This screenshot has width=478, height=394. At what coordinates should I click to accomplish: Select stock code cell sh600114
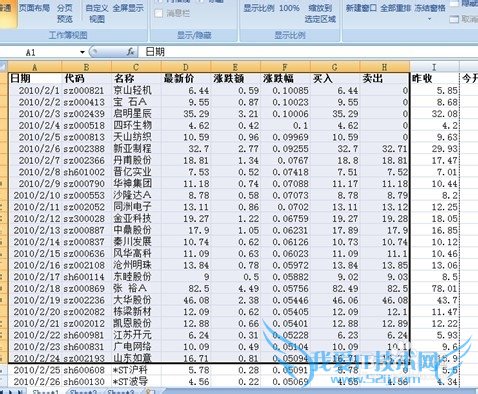click(86, 277)
